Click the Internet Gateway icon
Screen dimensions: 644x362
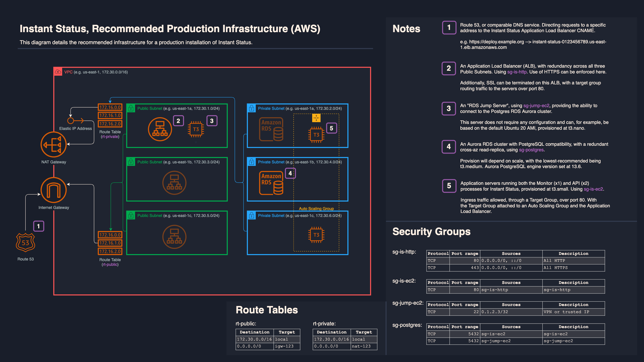(53, 190)
